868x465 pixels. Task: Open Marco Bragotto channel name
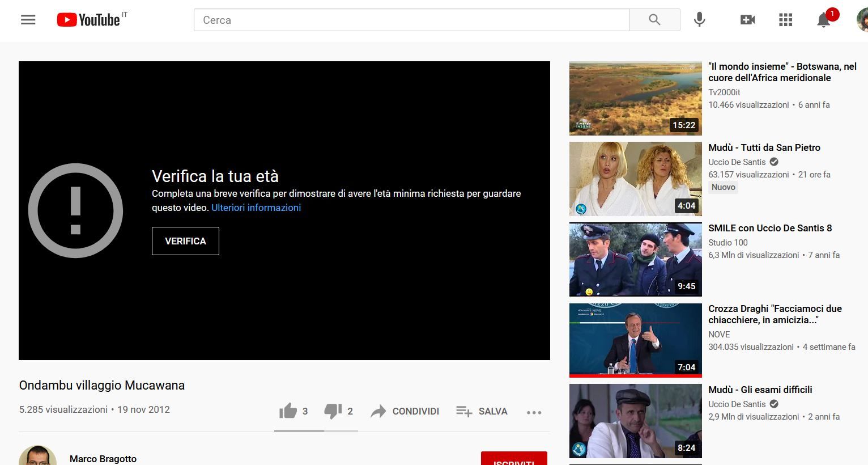coord(103,459)
